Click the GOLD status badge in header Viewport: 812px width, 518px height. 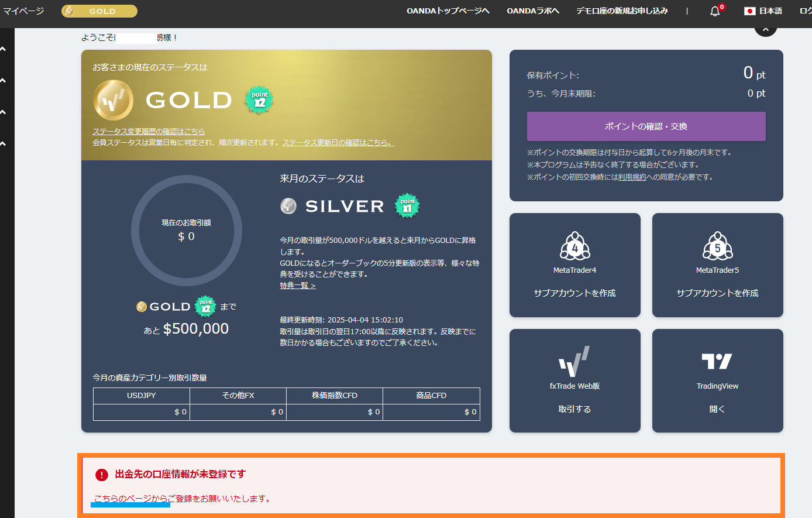(x=99, y=11)
